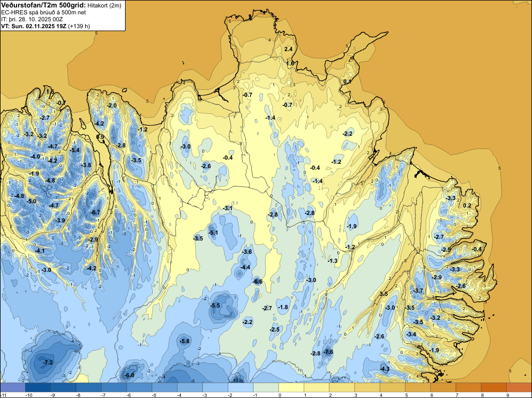Image resolution: width=532 pixels, height=398 pixels.
Task: Click the 'IT: þri. 28. 10. 2025 00Z' line
Action: pos(32,19)
